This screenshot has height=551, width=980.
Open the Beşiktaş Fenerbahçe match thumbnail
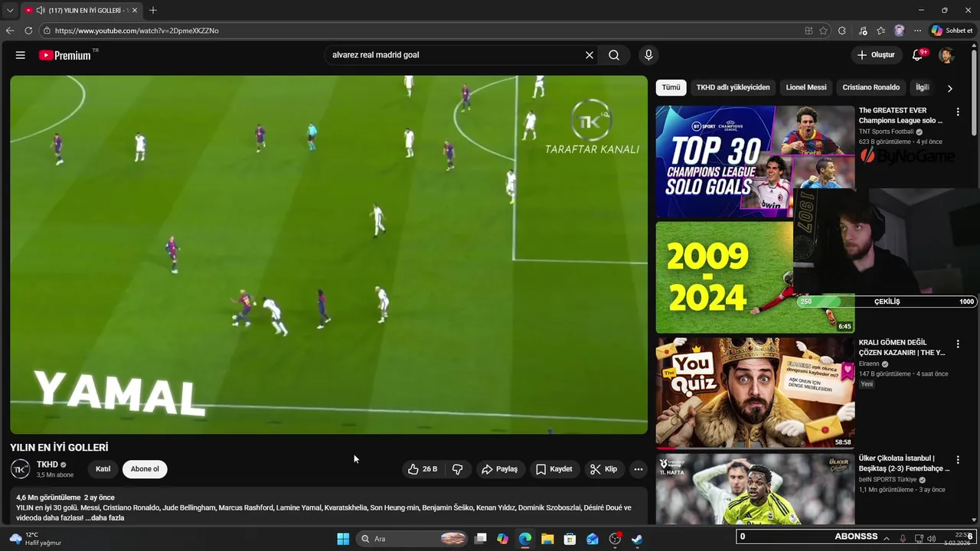pyautogui.click(x=755, y=489)
